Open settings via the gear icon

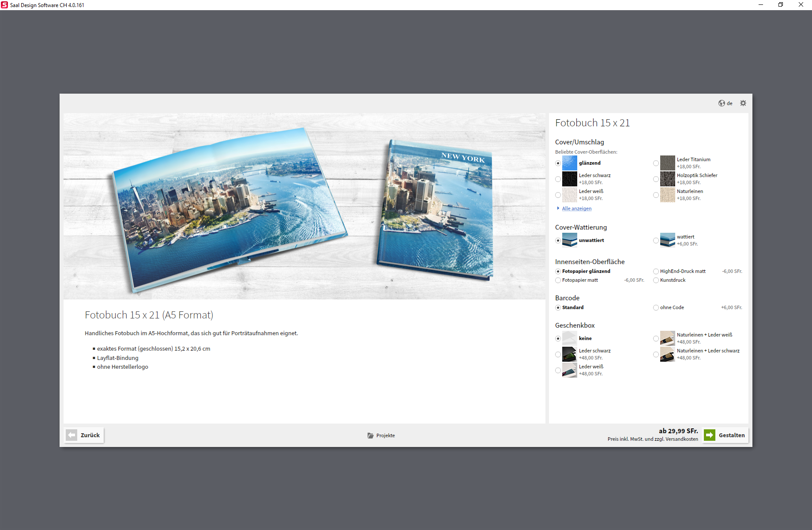click(743, 103)
